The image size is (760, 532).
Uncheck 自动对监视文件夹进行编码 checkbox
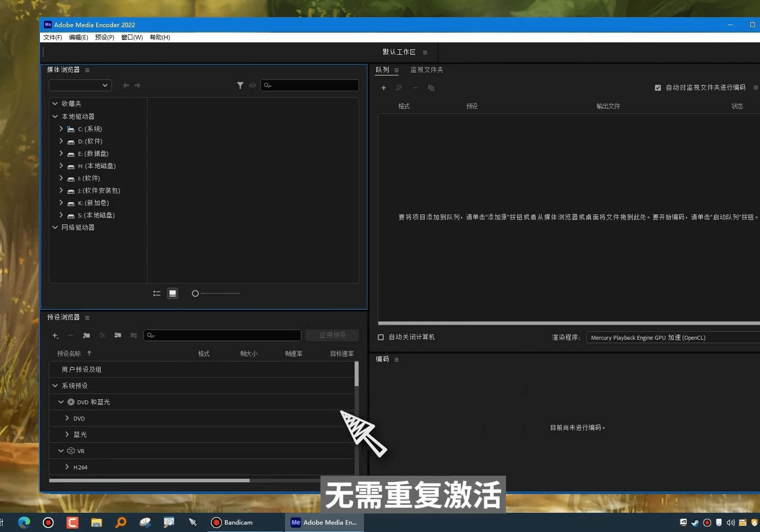(658, 88)
